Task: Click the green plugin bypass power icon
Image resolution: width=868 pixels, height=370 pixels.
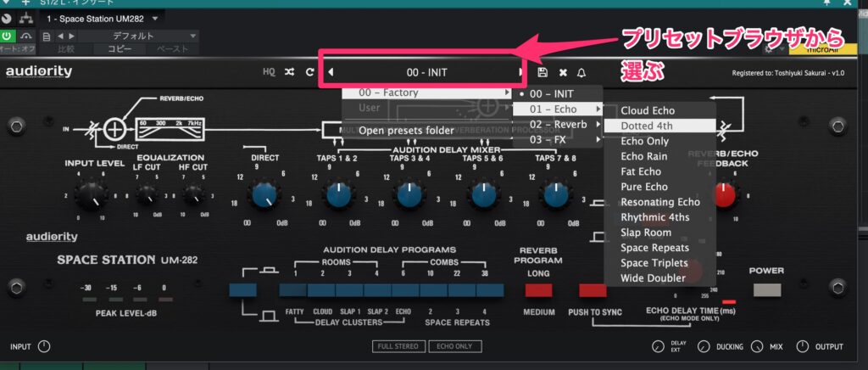Action: (x=7, y=36)
